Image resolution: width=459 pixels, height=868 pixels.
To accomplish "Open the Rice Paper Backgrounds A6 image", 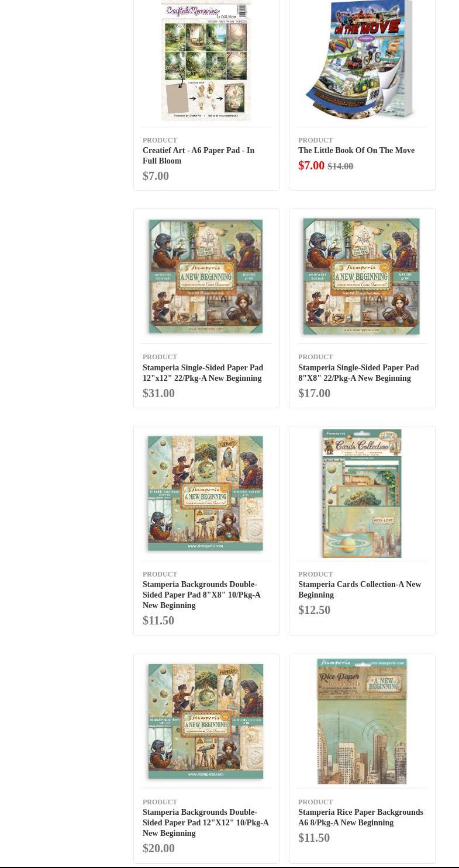I will [362, 721].
